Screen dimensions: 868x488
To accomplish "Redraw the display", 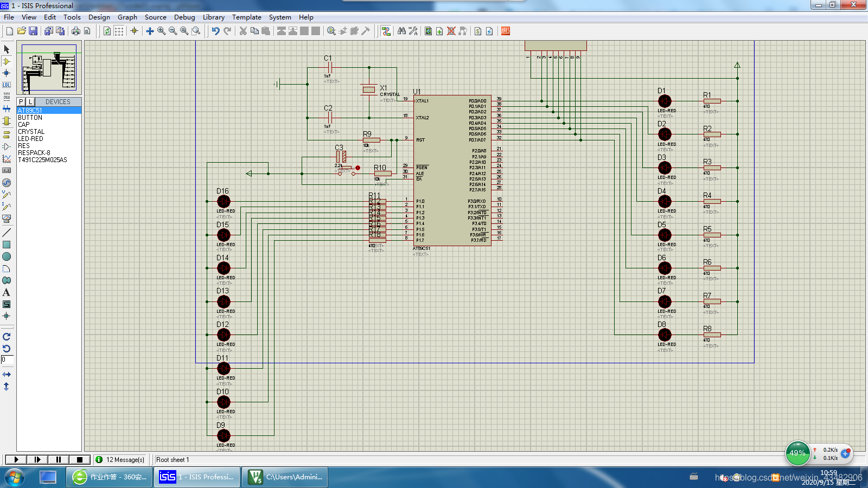I will tap(107, 31).
